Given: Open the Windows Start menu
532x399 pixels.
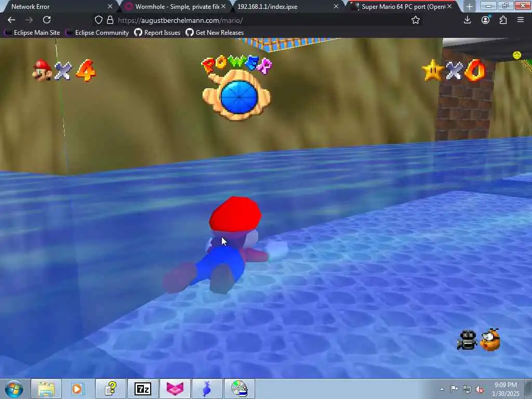Looking at the screenshot, I should pyautogui.click(x=14, y=389).
